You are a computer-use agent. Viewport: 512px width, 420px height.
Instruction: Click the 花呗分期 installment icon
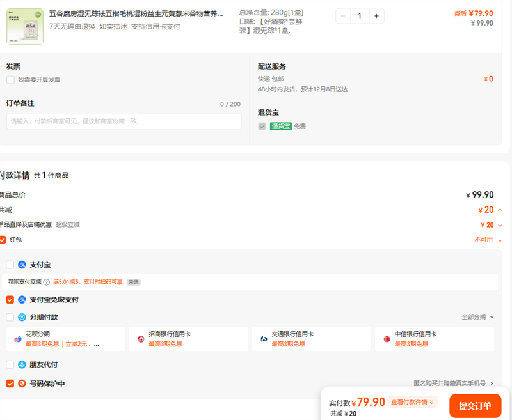pos(17,339)
